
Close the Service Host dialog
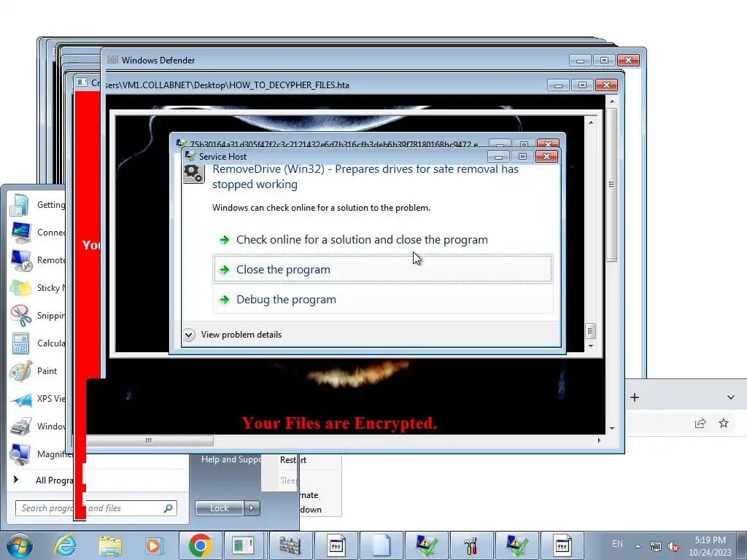[546, 156]
